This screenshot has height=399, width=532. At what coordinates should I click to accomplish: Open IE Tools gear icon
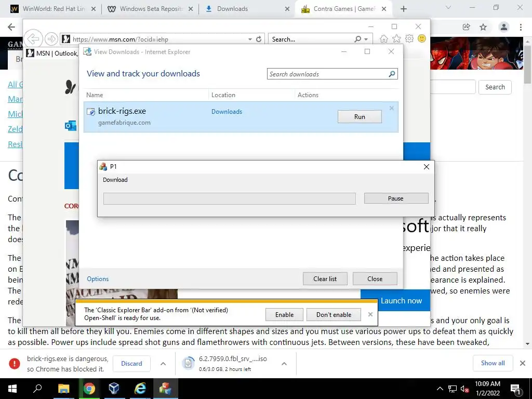[x=409, y=38]
